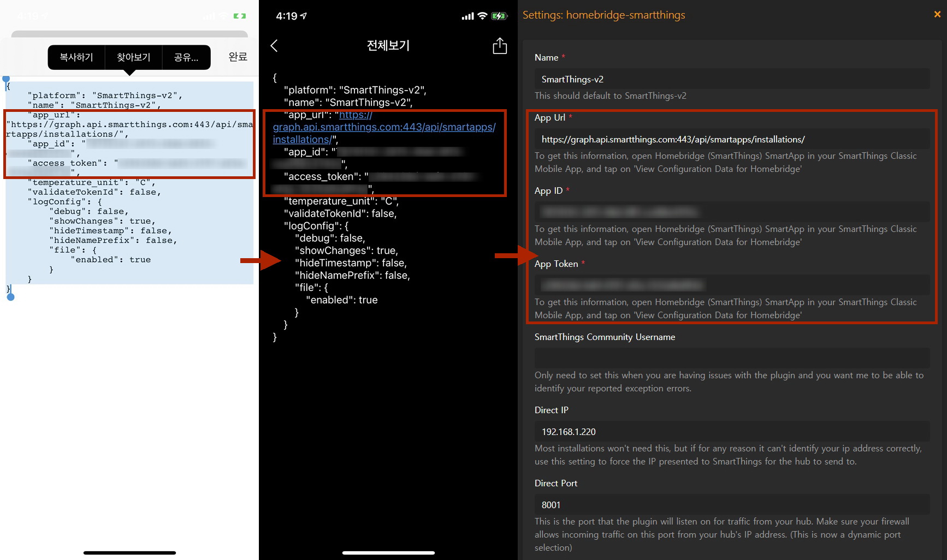
Task: Tap 복사하기 in the text popup
Action: (x=76, y=57)
